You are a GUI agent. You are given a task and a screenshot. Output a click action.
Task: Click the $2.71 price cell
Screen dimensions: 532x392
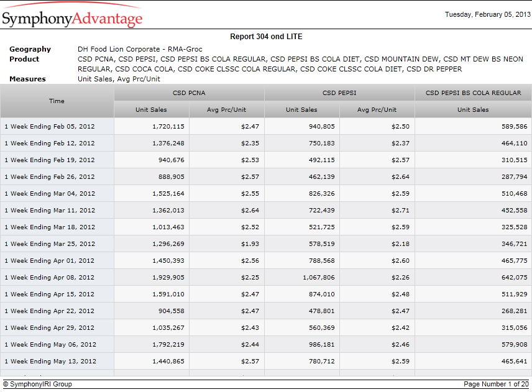(377, 210)
